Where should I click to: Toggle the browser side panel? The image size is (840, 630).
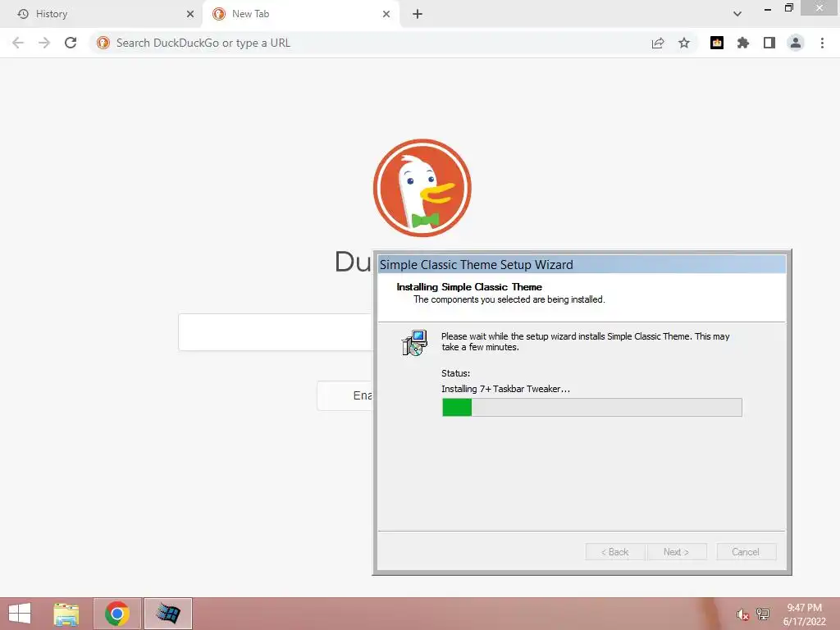click(769, 43)
